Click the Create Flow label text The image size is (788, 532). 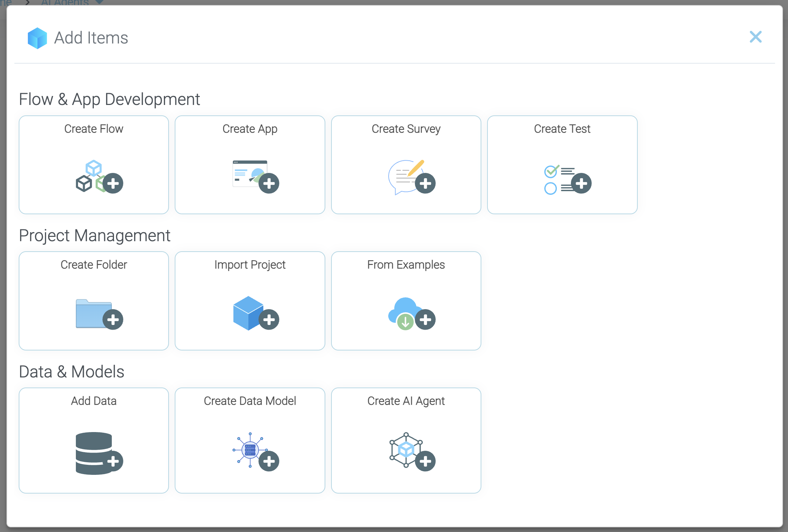coord(93,129)
